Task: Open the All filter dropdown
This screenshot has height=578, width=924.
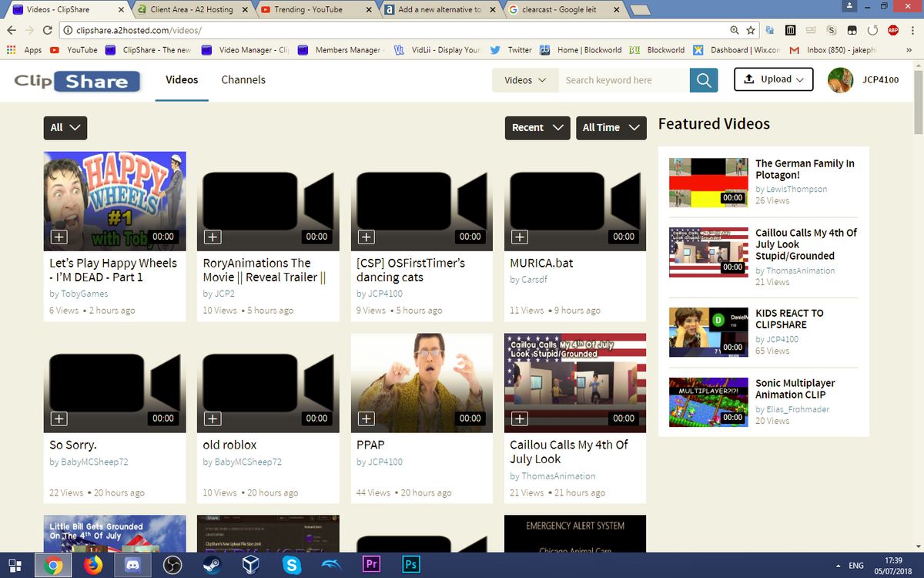Action: (x=65, y=128)
